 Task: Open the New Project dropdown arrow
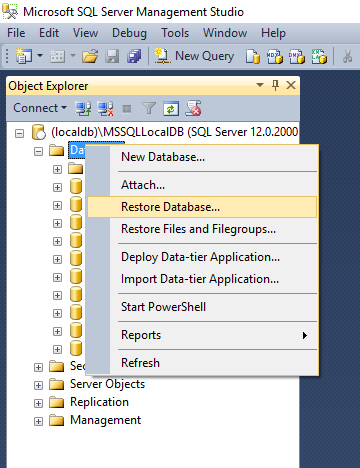click(40, 55)
